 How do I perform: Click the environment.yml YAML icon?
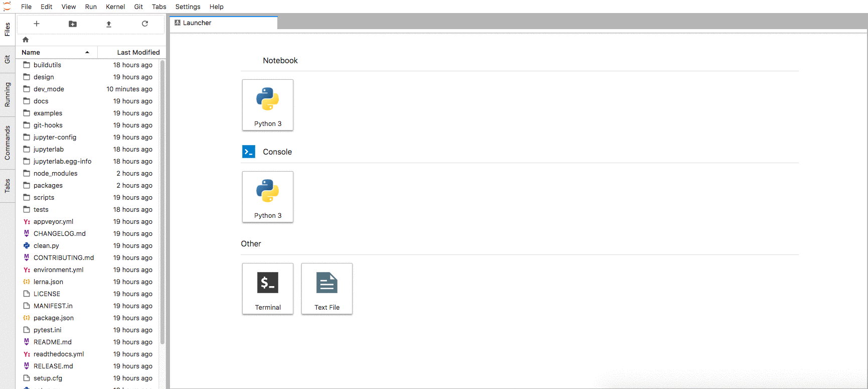[x=27, y=270]
